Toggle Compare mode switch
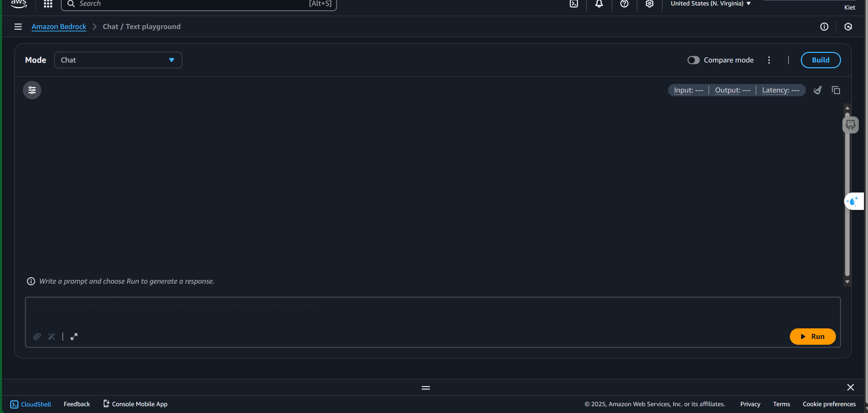 coord(693,60)
